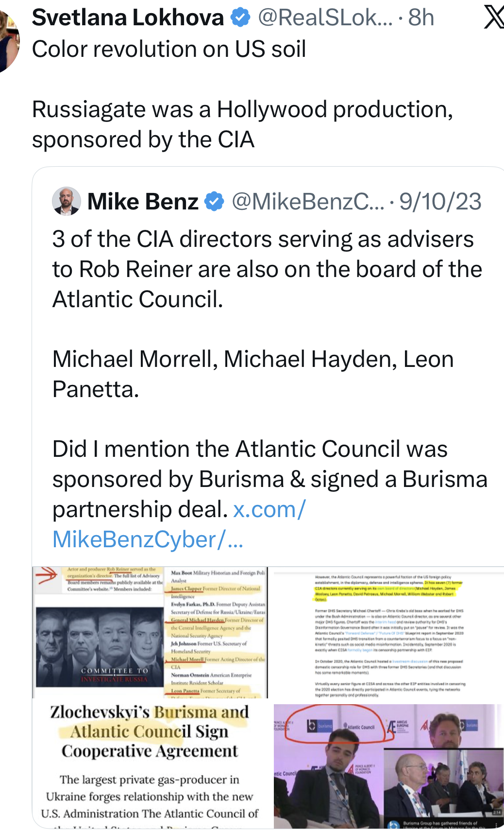Viewport: 504px width, 833px height.
Task: Play the Burisma conference video thumbnail
Action: pos(388,766)
